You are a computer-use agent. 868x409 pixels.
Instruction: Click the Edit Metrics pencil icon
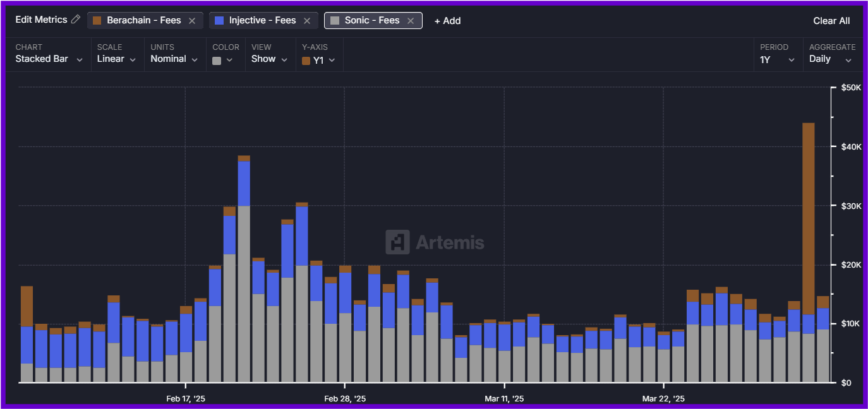[x=76, y=20]
